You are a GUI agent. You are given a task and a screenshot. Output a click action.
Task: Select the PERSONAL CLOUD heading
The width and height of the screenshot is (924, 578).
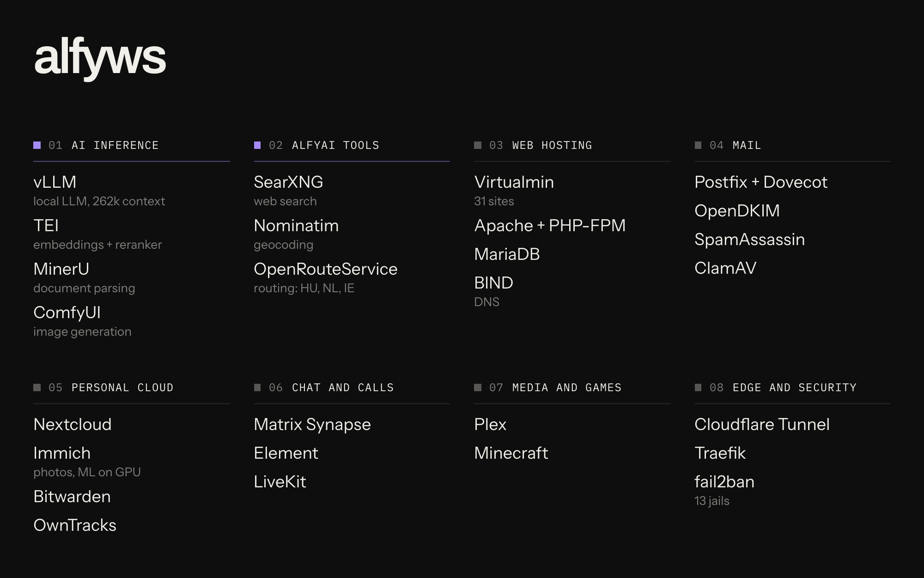122,387
